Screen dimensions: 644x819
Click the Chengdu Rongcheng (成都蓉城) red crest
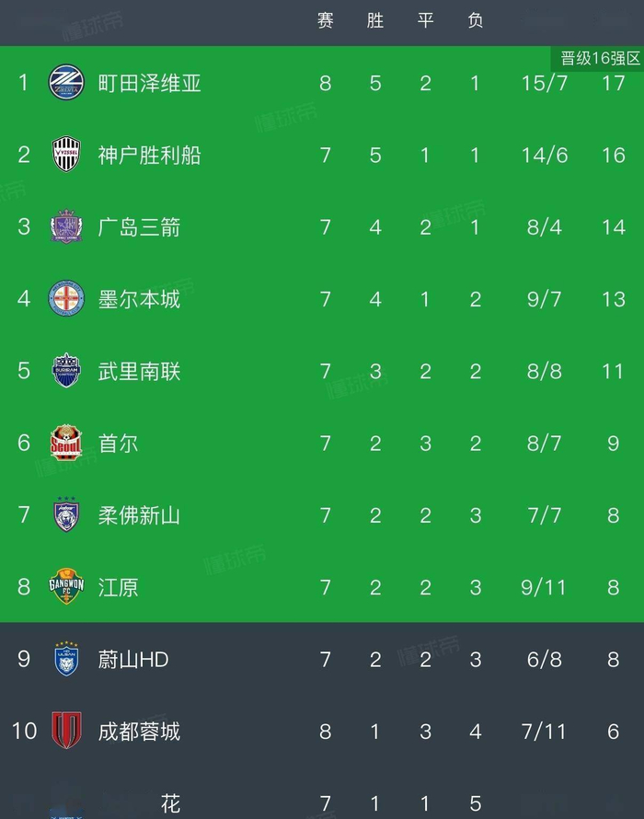[66, 731]
